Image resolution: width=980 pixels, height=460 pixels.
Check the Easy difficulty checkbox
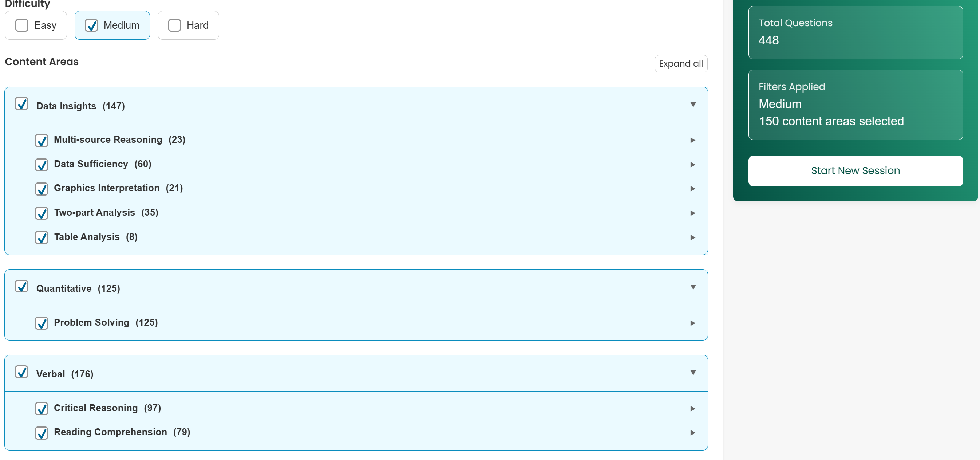pyautogui.click(x=22, y=25)
